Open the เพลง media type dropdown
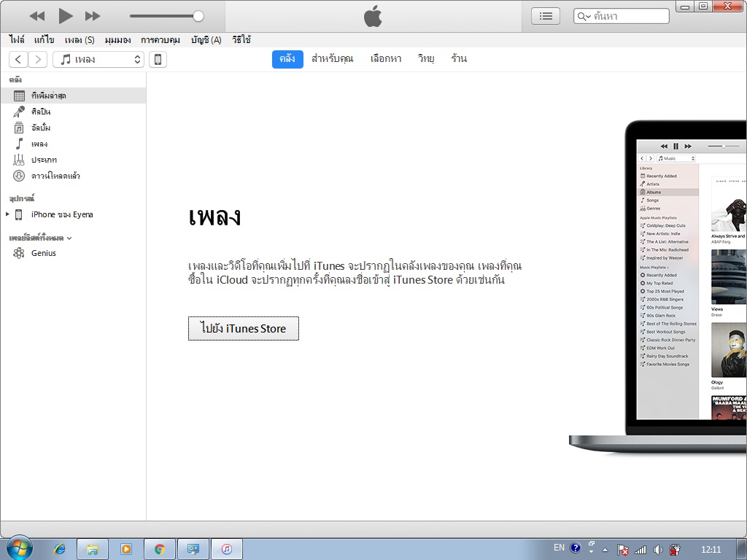747x560 pixels. point(98,60)
